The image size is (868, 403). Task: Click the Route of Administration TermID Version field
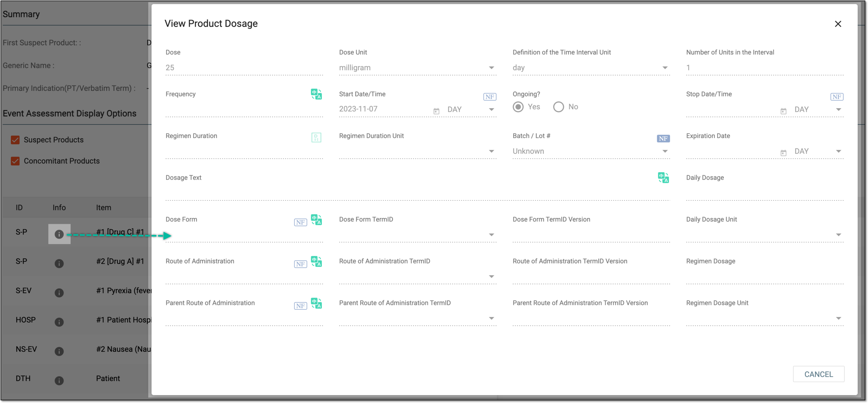click(591, 277)
